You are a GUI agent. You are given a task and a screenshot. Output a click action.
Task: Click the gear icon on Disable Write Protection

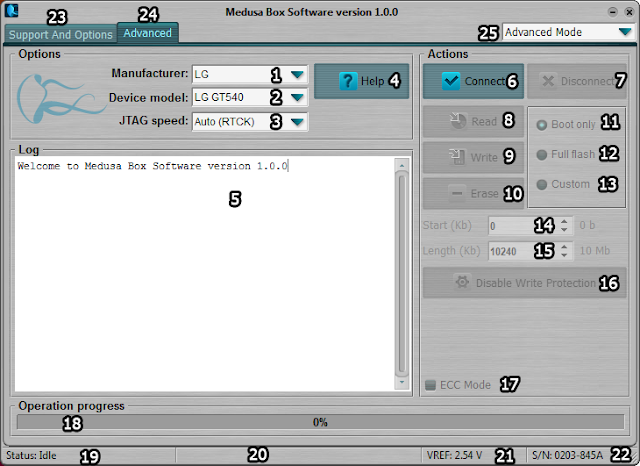point(462,282)
